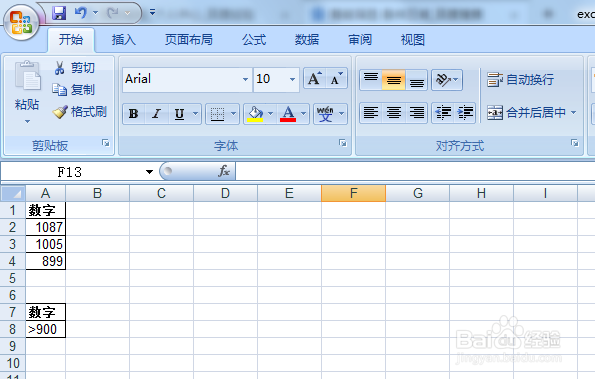Redo the last undone action
This screenshot has height=379, width=595.
click(x=113, y=13)
